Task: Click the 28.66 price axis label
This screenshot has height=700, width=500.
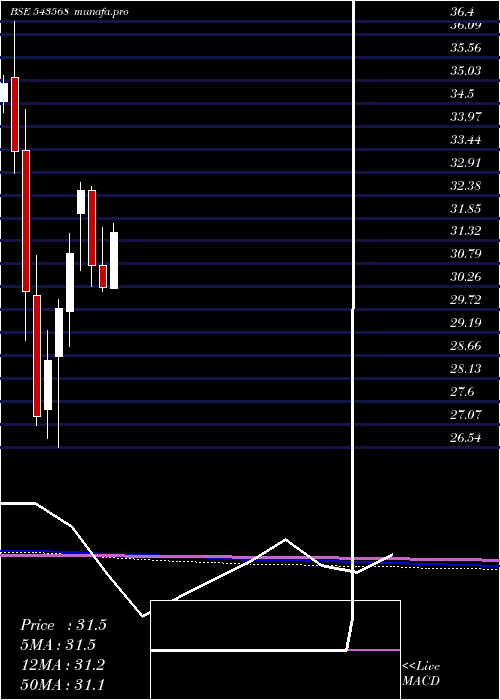Action: point(466,346)
